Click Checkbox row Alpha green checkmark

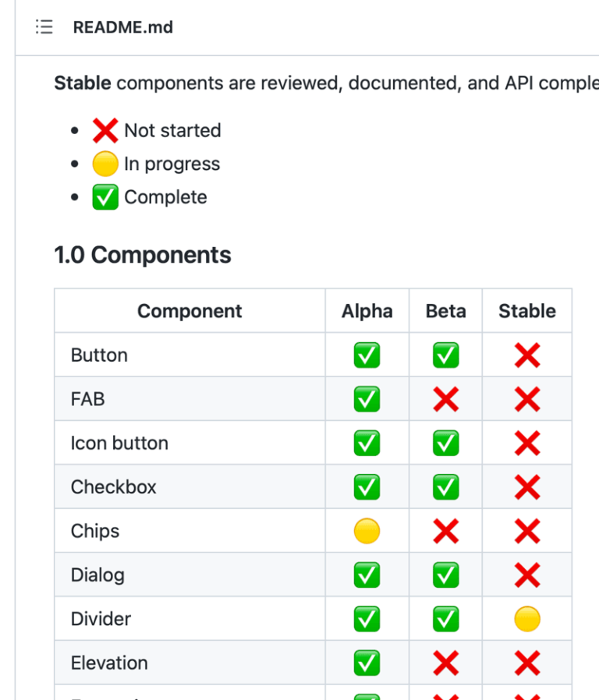(367, 487)
